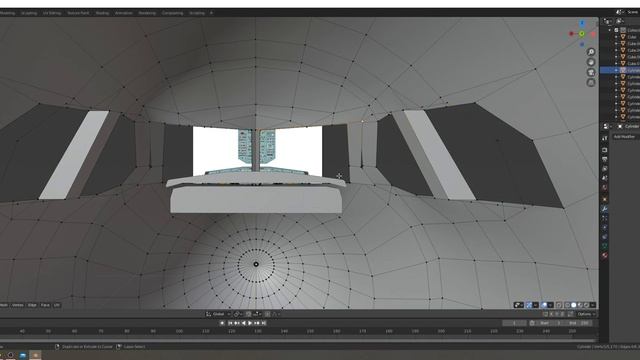
Task: Open the Object Data mesh properties tab
Action: (604, 246)
